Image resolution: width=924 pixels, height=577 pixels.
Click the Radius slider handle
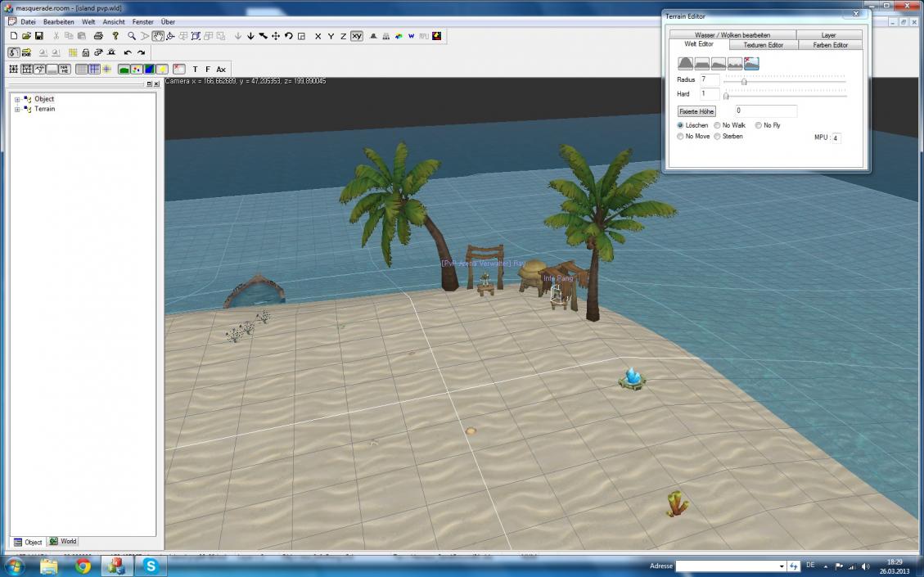744,81
